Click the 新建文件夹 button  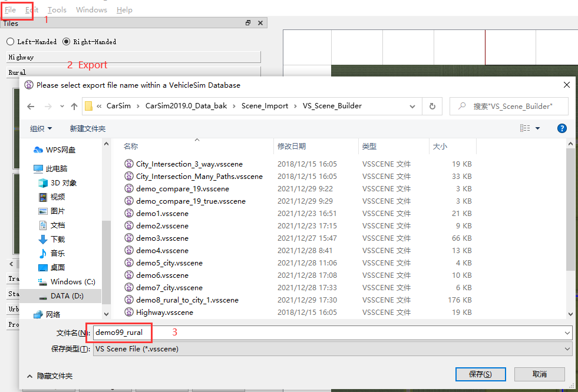pos(88,128)
